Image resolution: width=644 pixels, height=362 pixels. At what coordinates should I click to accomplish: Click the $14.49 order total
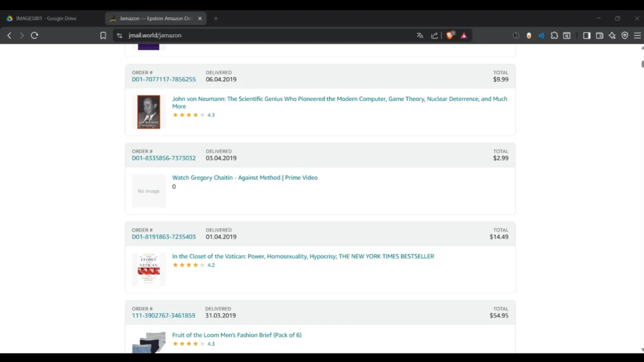(499, 237)
